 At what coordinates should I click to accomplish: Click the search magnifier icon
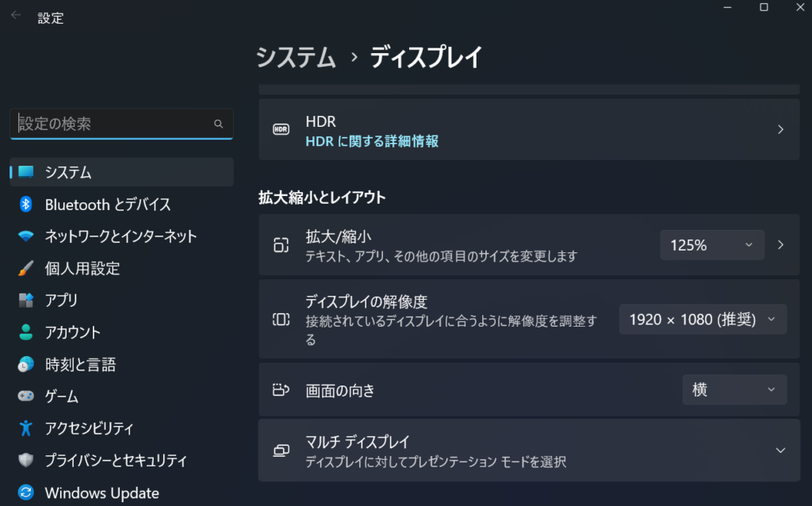pos(219,124)
